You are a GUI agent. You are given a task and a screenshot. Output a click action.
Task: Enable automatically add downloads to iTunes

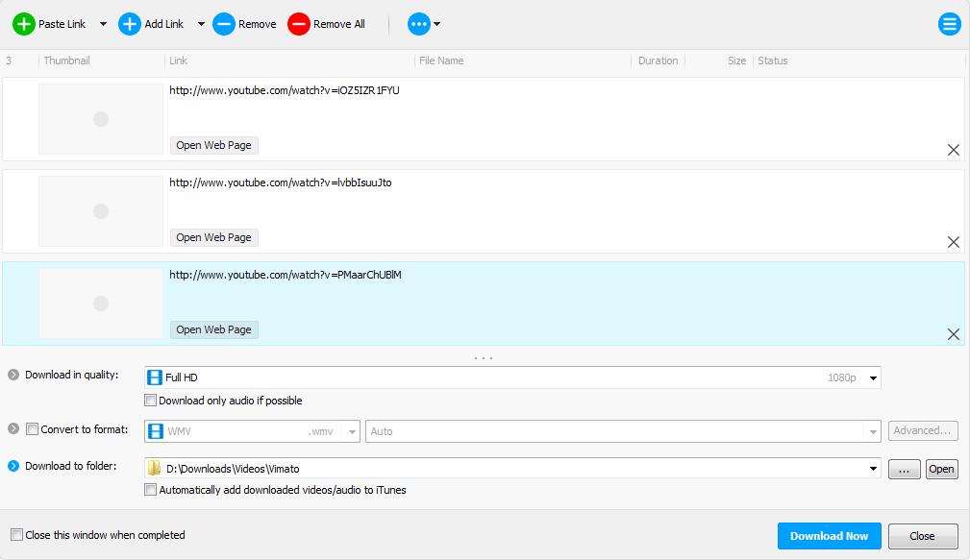150,490
